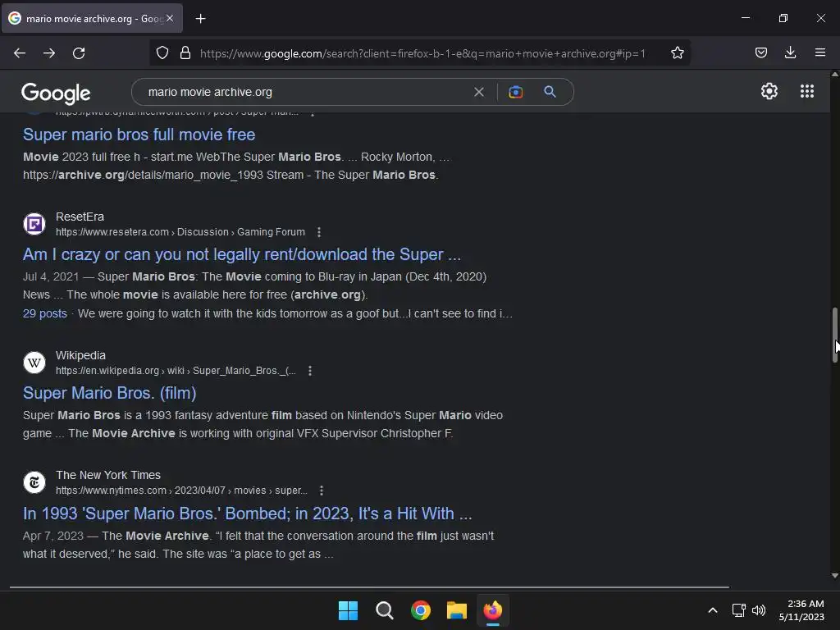This screenshot has height=630, width=840.
Task: Open the ResetEra 'Am I crazy' result
Action: coord(242,254)
